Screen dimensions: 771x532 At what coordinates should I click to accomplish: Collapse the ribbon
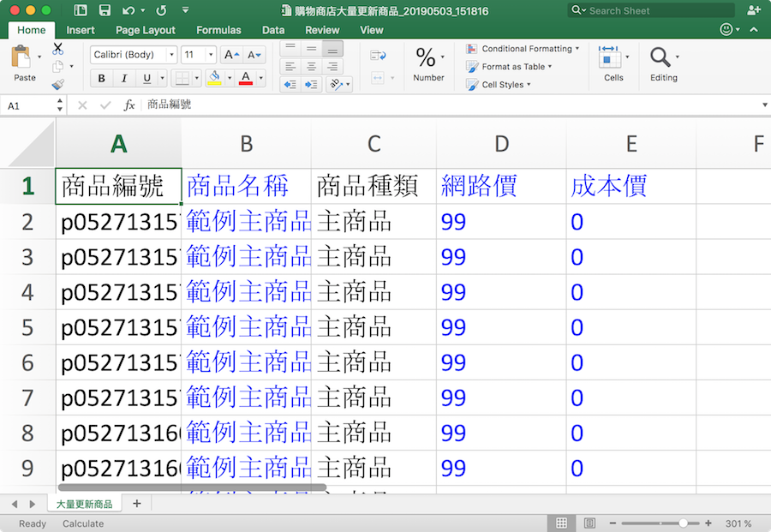pos(754,29)
